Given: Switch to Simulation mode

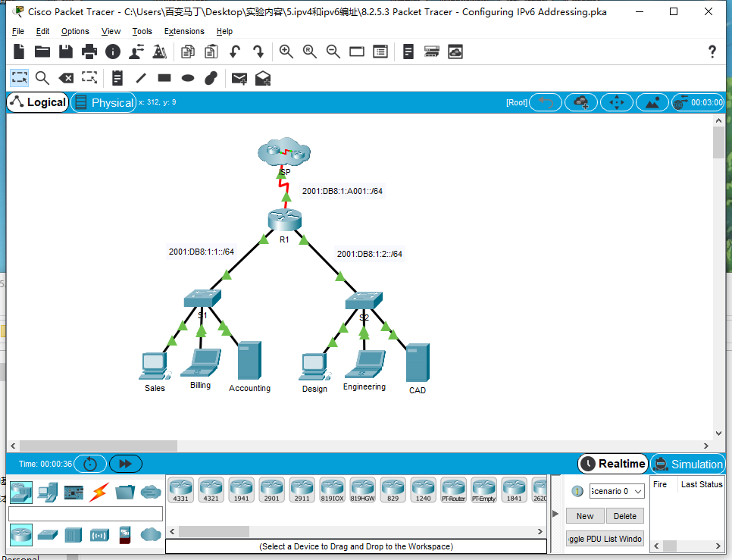Looking at the screenshot, I should [x=687, y=463].
